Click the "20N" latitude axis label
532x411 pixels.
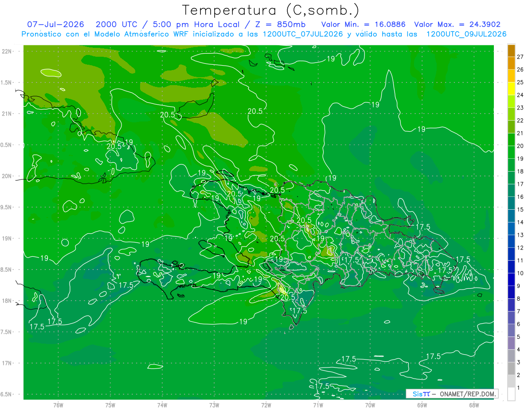pyautogui.click(x=7, y=176)
